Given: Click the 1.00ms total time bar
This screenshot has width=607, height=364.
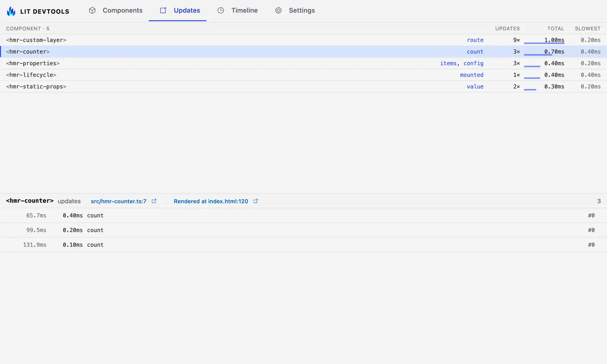Looking at the screenshot, I should pyautogui.click(x=544, y=43).
